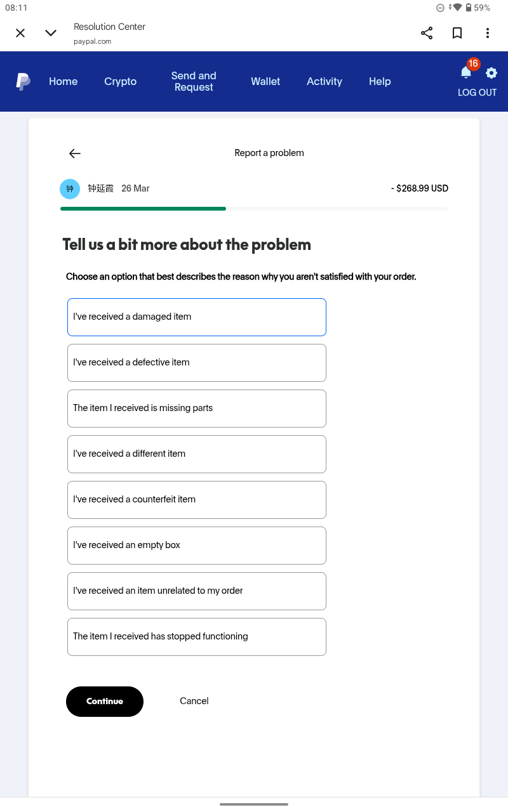Bookmark this page

[457, 33]
